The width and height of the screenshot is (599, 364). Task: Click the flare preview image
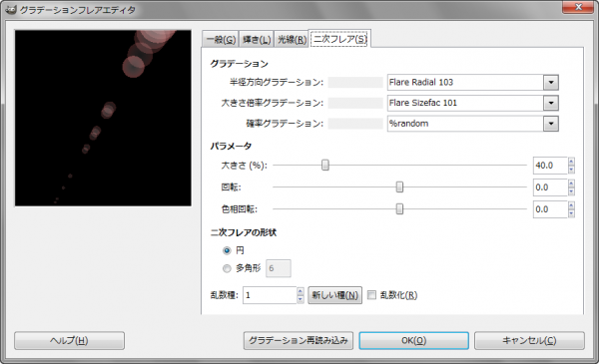point(103,119)
